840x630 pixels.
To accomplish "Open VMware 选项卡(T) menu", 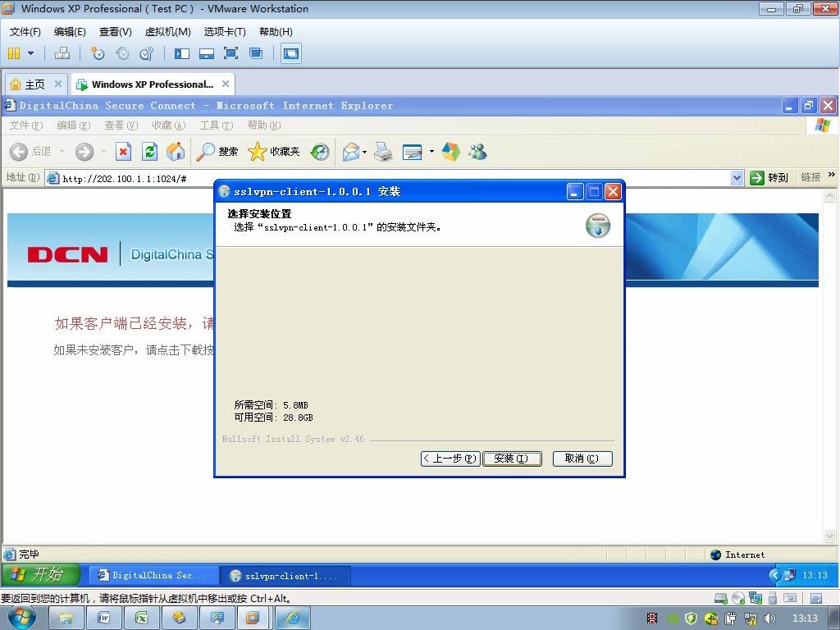I will [x=225, y=32].
